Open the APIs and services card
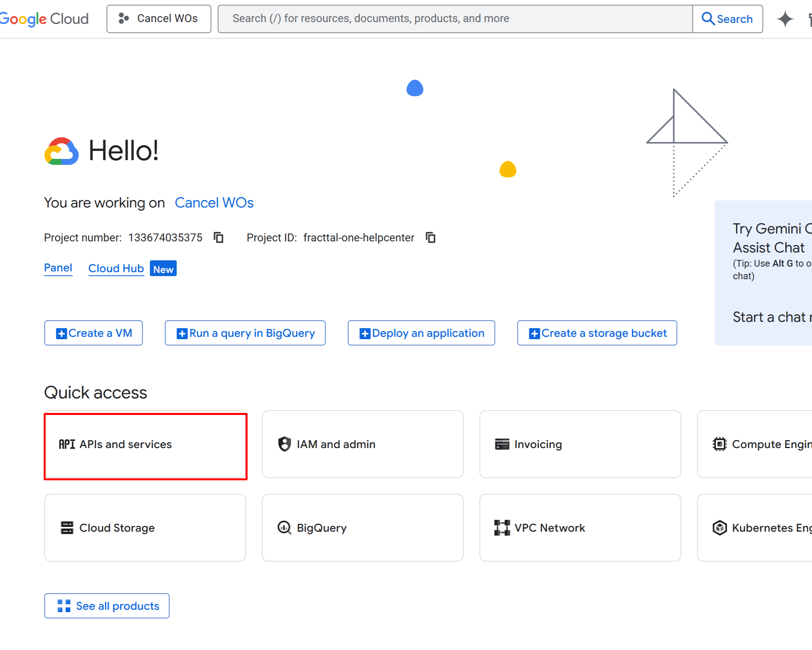812x650 pixels. click(x=145, y=445)
